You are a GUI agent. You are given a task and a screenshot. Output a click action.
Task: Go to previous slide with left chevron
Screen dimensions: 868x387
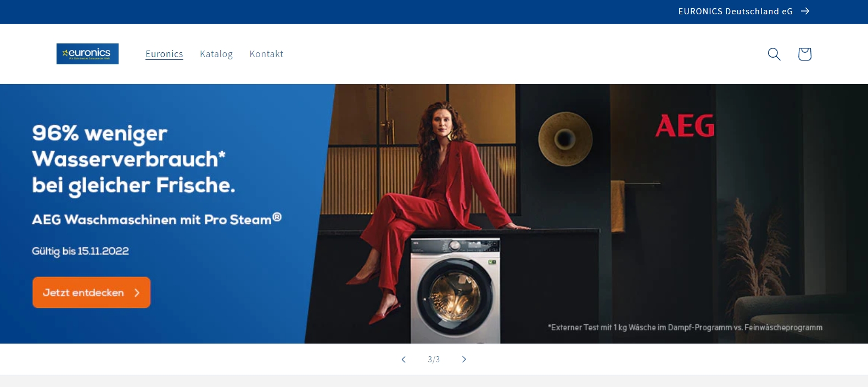(404, 360)
